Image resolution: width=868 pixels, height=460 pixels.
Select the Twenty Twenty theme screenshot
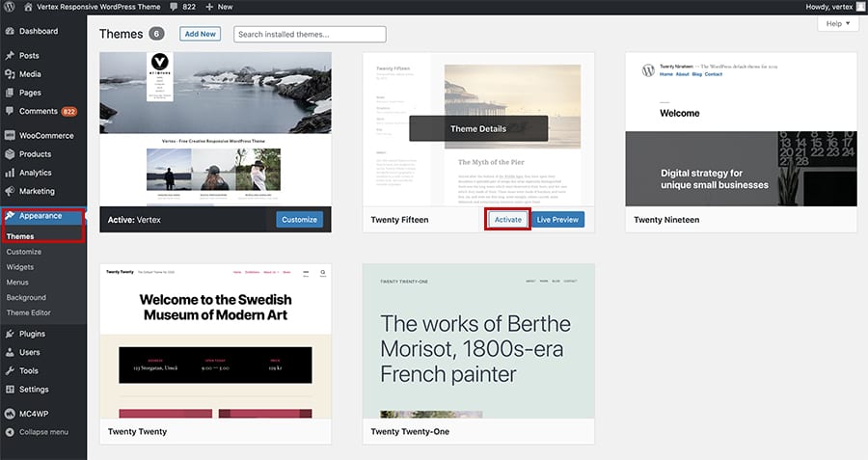pyautogui.click(x=215, y=341)
